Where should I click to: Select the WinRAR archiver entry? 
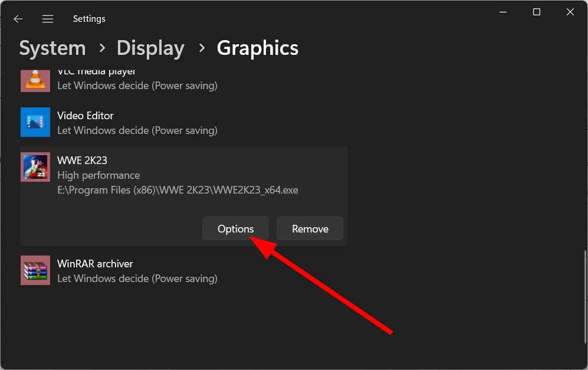(x=177, y=270)
